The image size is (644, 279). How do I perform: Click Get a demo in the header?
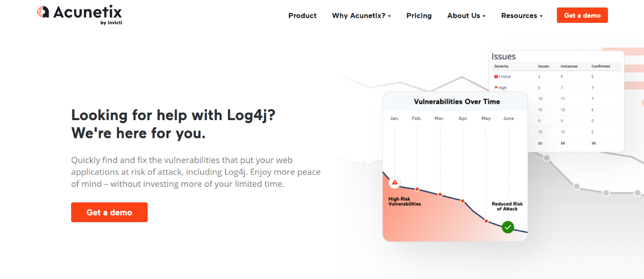pos(582,15)
